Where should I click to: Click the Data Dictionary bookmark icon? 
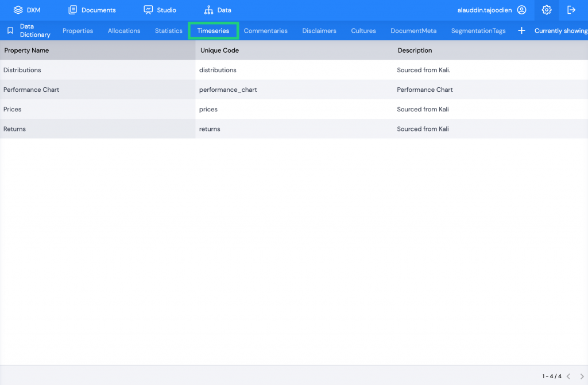pyautogui.click(x=9, y=30)
